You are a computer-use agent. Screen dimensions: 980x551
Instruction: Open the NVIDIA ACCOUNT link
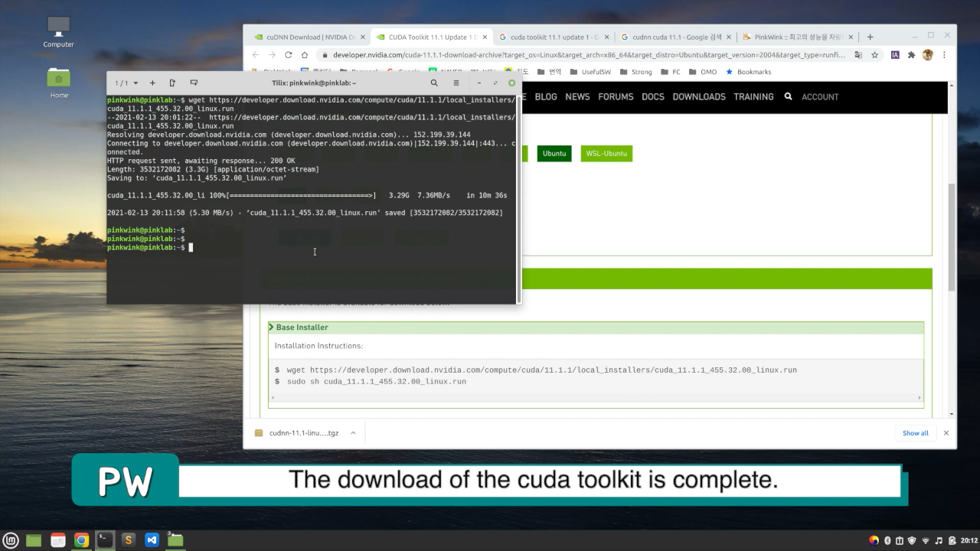coord(820,97)
